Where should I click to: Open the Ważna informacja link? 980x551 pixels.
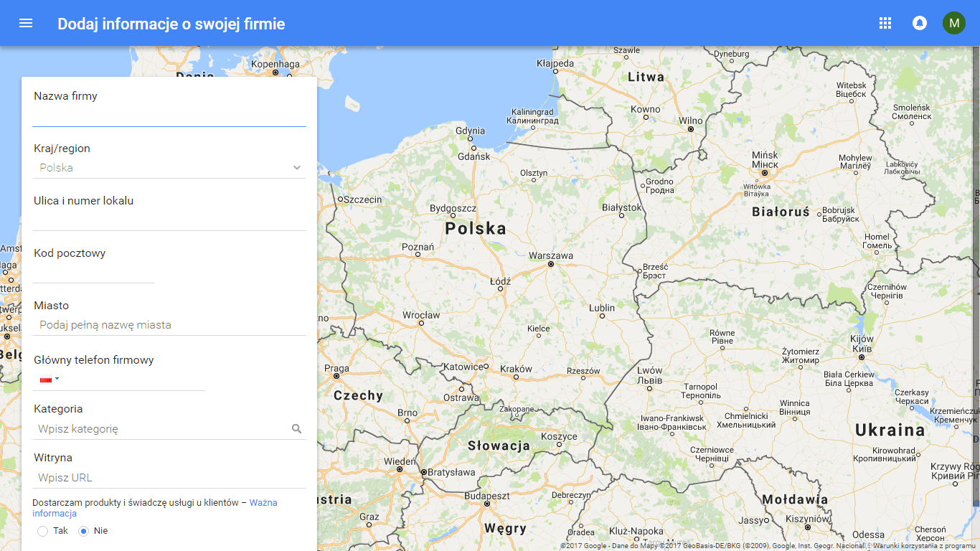(263, 503)
